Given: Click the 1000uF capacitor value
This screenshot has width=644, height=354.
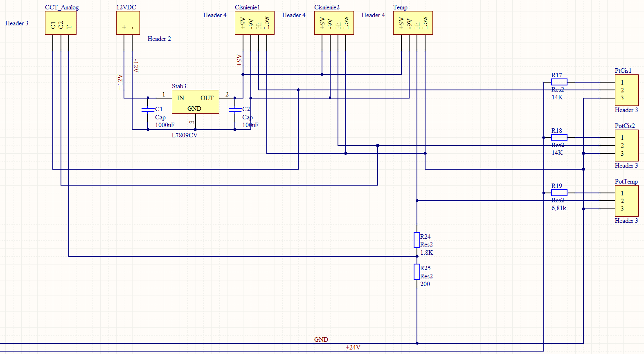Looking at the screenshot, I should [164, 125].
